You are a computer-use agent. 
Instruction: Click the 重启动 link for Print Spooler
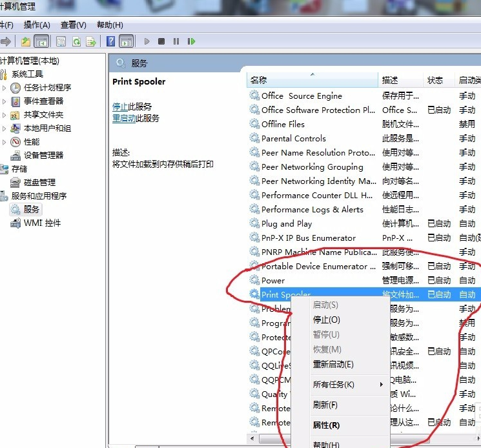click(x=124, y=119)
